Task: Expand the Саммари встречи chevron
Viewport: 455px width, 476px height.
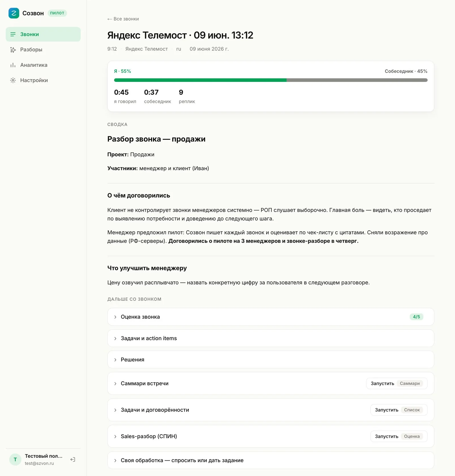Action: pos(115,384)
